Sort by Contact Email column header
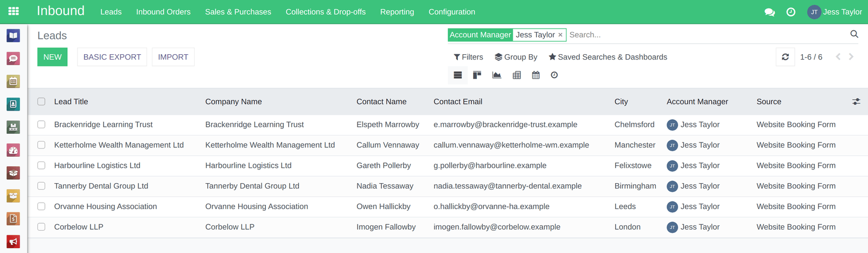Image resolution: width=868 pixels, height=253 pixels. tap(458, 101)
